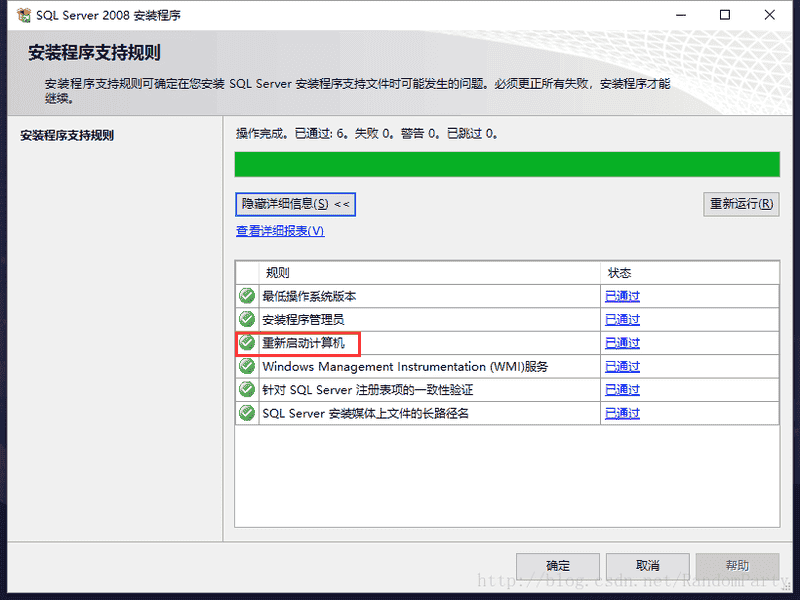Viewport: 800px width, 600px height.
Task: Select 安装程序支持规则 in left sidebar
Action: click(67, 135)
